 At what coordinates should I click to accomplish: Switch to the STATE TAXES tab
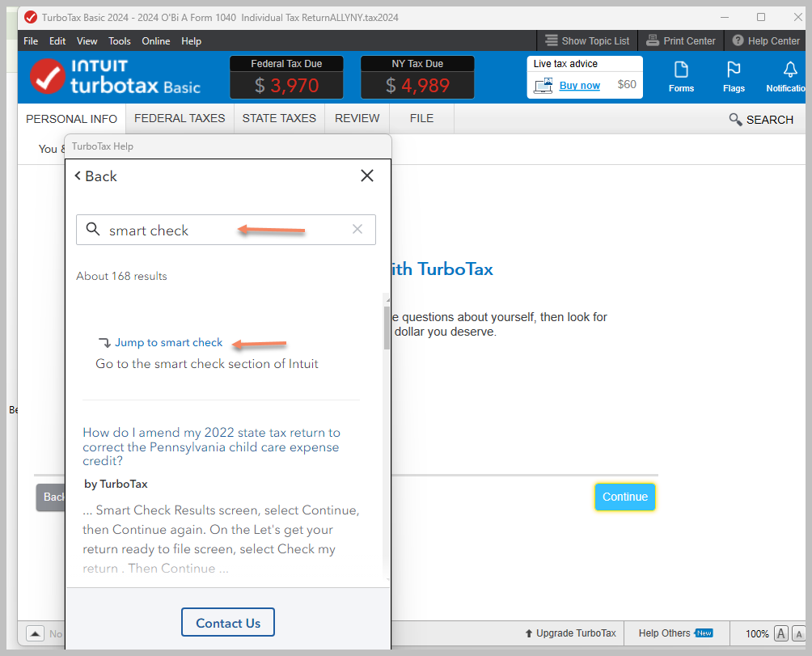[x=279, y=119]
